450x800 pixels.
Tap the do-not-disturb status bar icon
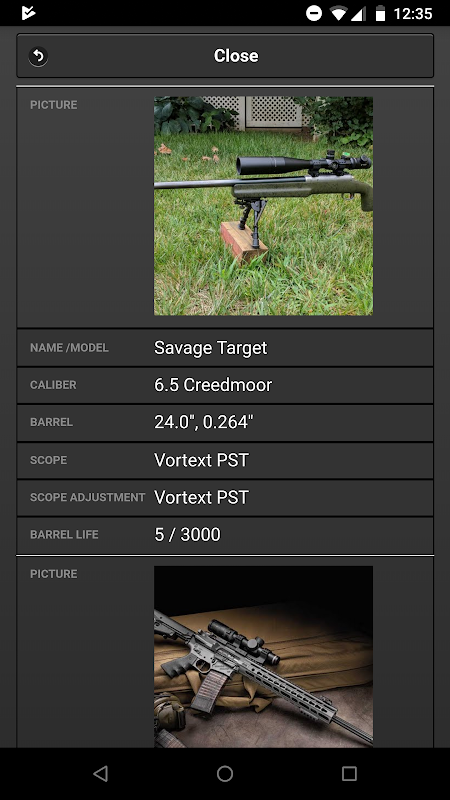314,13
